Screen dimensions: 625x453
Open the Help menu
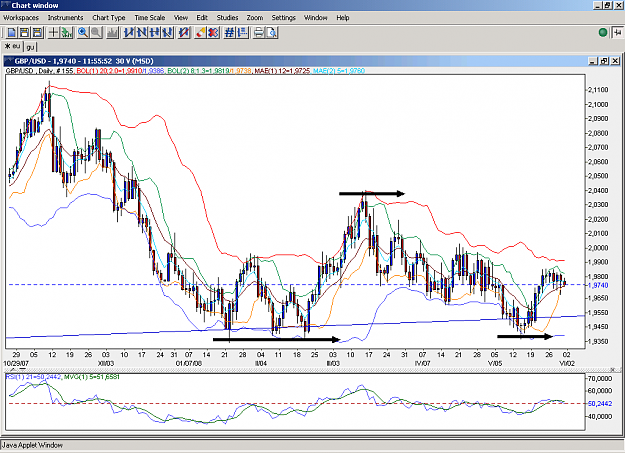point(342,18)
